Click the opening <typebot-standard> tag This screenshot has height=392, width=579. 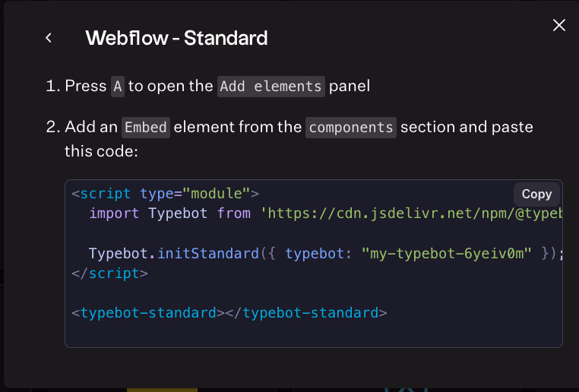pos(144,312)
